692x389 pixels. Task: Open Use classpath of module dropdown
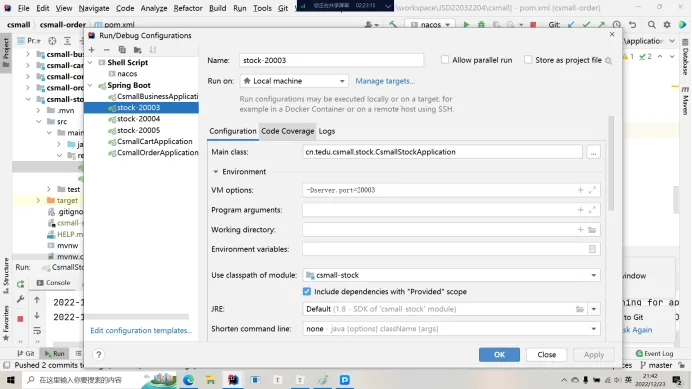451,275
